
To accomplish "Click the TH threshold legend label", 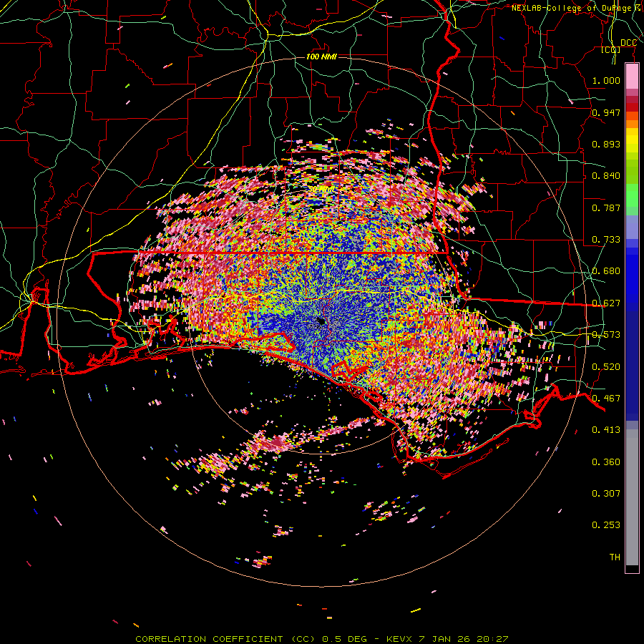I will pyautogui.click(x=615, y=557).
